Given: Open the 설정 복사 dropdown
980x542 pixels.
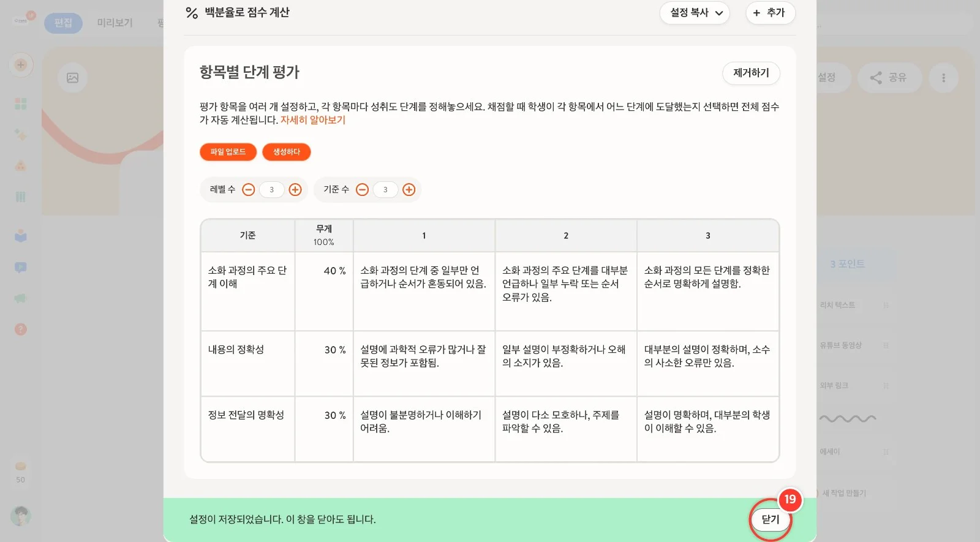Looking at the screenshot, I should [x=695, y=13].
